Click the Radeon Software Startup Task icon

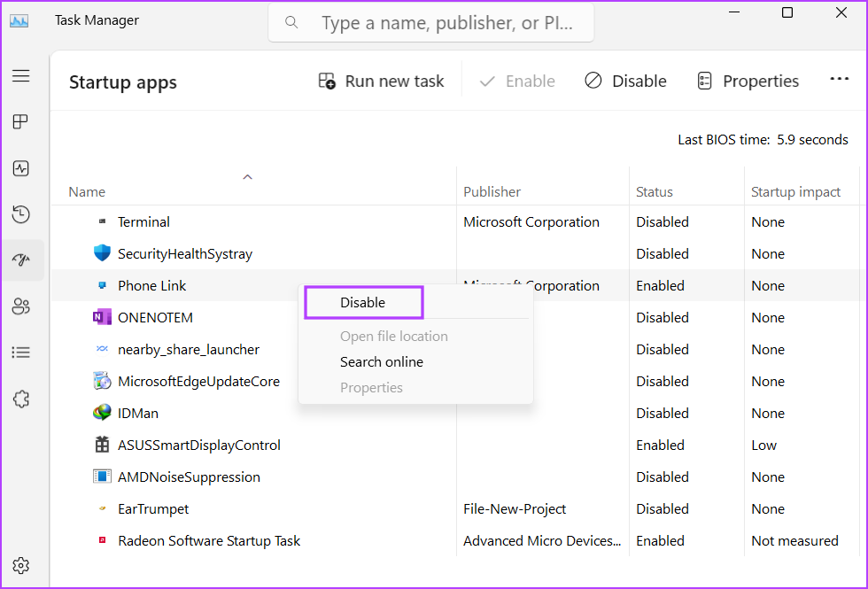[102, 540]
